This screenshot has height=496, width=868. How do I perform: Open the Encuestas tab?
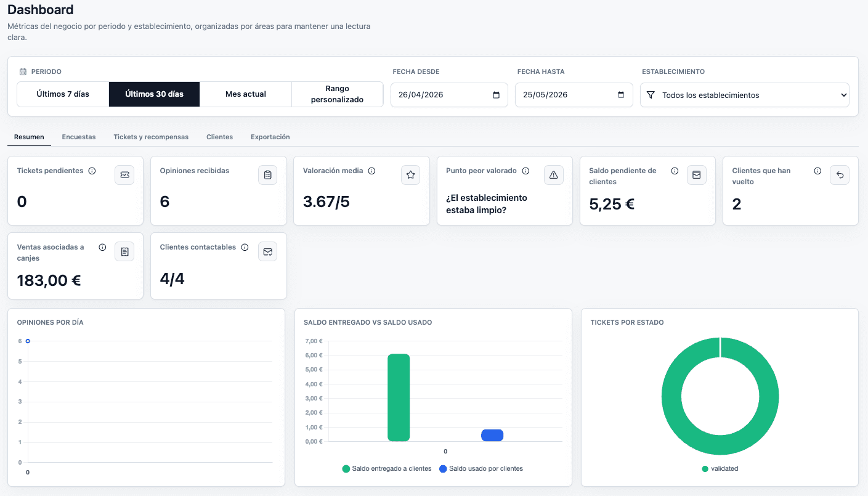click(x=79, y=137)
